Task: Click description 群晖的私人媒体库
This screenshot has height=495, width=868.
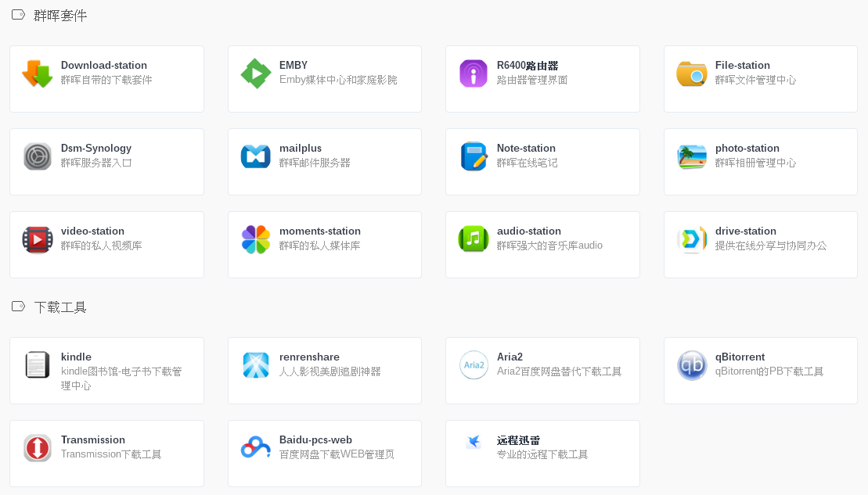Action: tap(320, 246)
